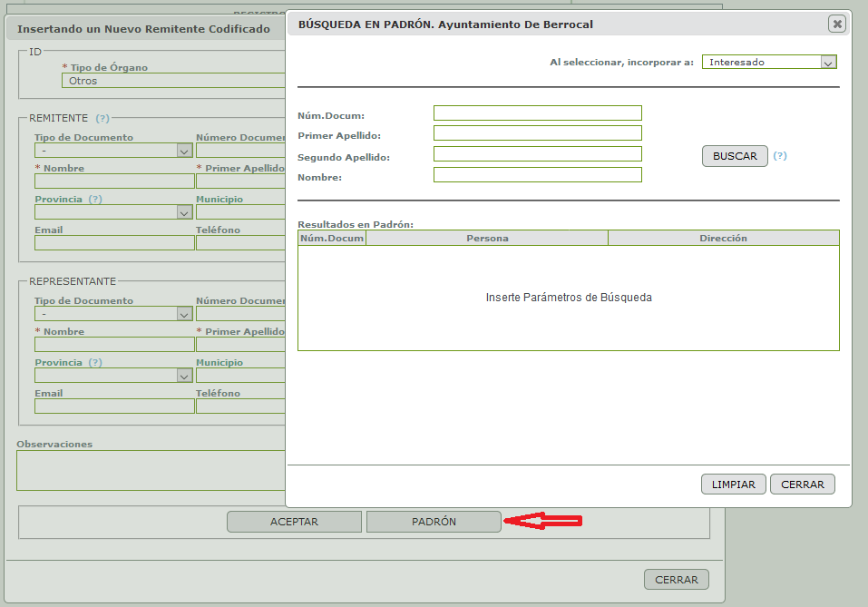Click CERRAR in the Padrón search dialog
This screenshot has height=607, width=868.
click(x=802, y=484)
